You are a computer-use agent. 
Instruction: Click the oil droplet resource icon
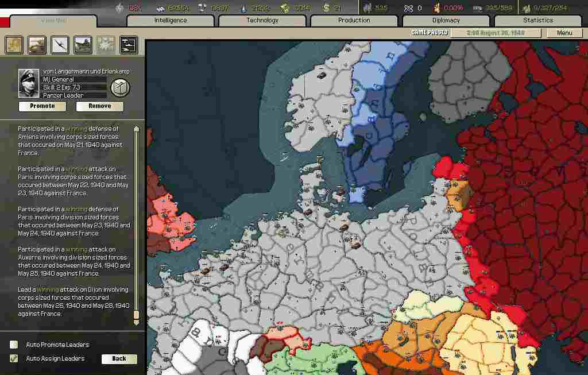[243, 7]
